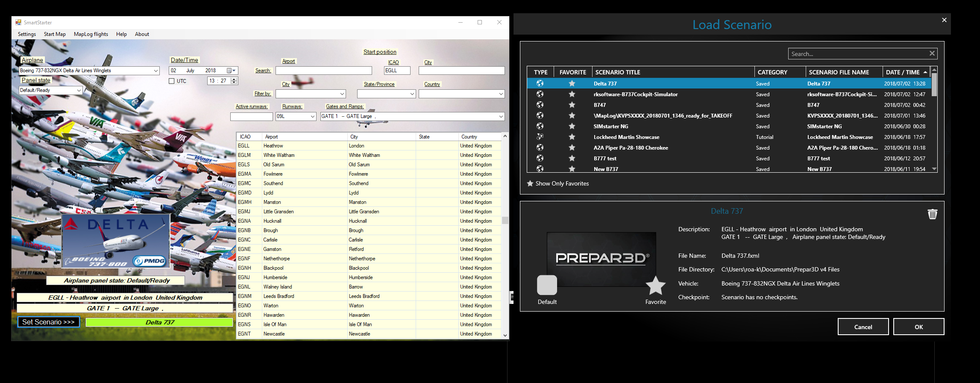This screenshot has height=383, width=980.
Task: Open the MapLog flights menu
Action: (x=91, y=34)
